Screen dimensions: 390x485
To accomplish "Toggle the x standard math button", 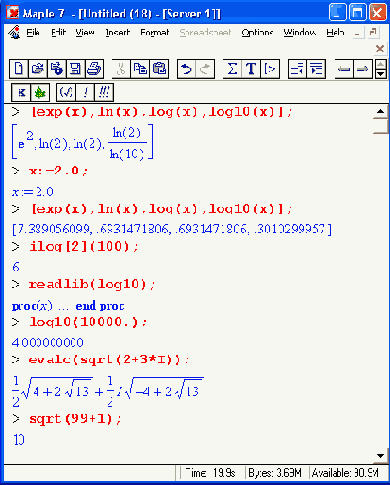I will [21, 92].
